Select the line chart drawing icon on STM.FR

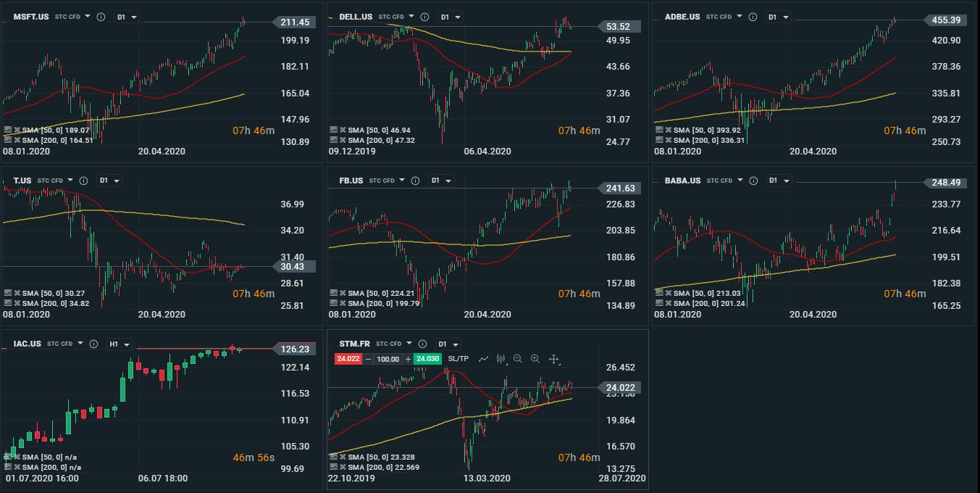pyautogui.click(x=483, y=358)
